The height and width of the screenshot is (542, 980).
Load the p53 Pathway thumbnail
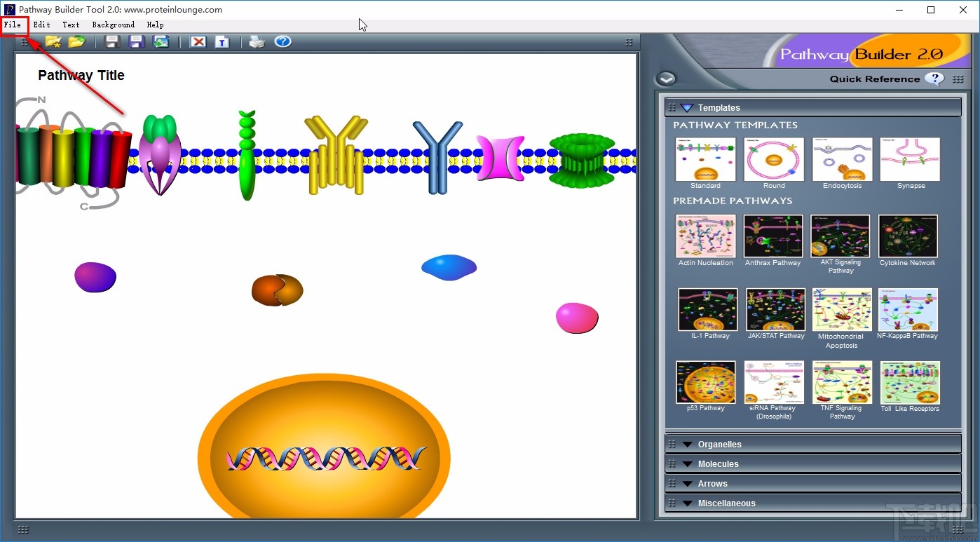click(x=706, y=382)
